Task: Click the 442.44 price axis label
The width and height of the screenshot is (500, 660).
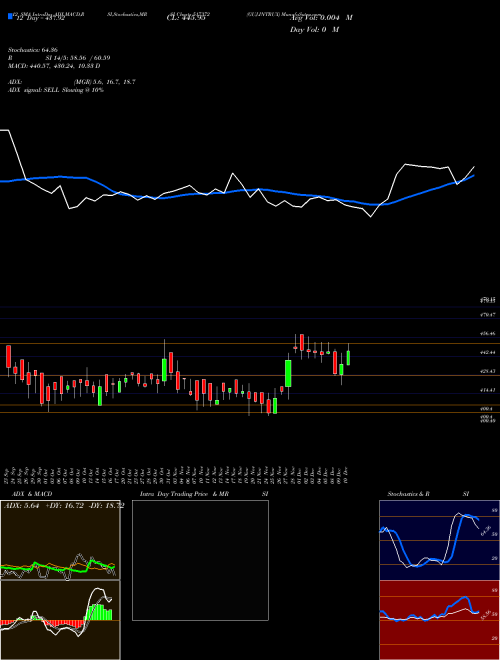Action: coord(488,352)
